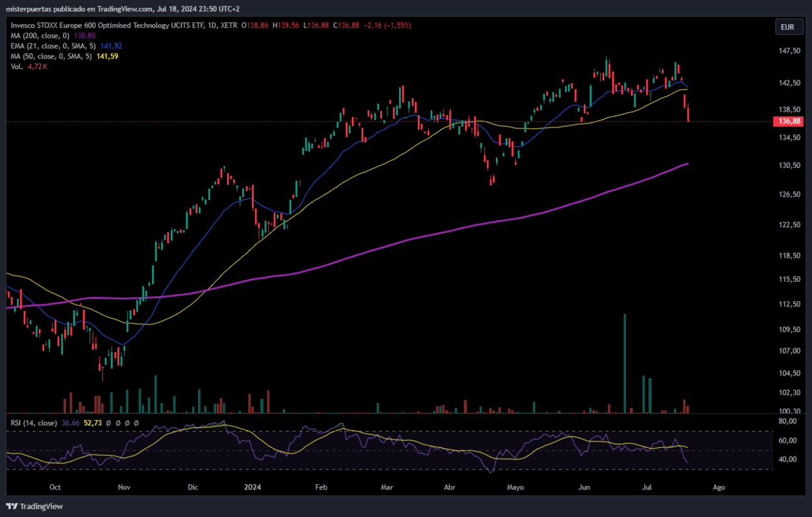812x517 pixels.
Task: Click the TradingView logo at bottom left
Action: tap(35, 506)
